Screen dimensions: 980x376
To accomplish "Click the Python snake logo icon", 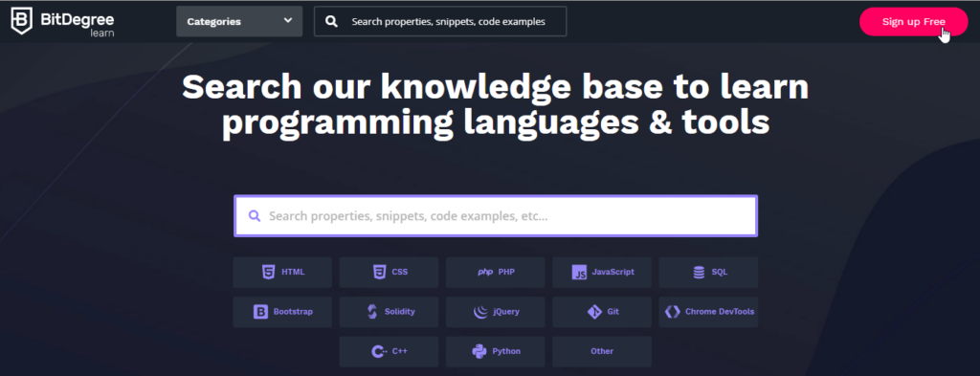I will [479, 351].
